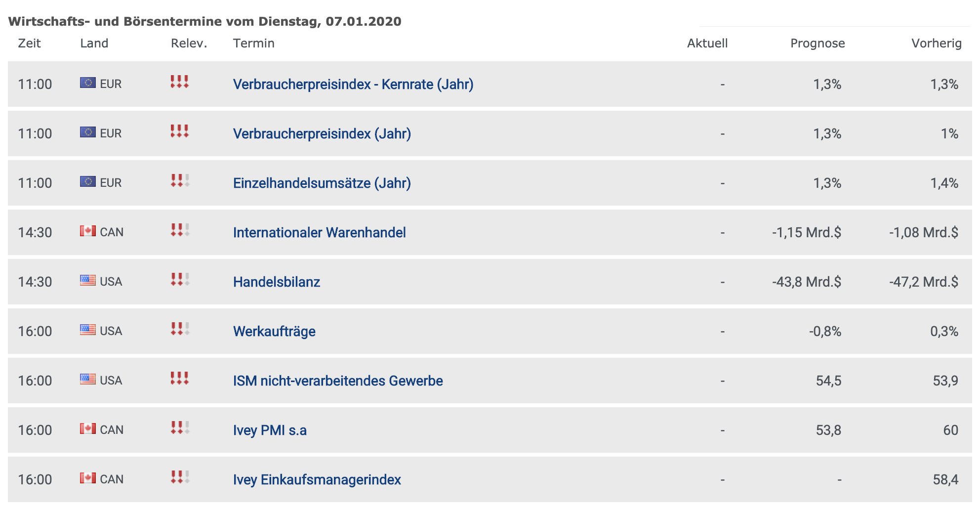Click the USA flag in Werkaufträge row

click(x=88, y=330)
